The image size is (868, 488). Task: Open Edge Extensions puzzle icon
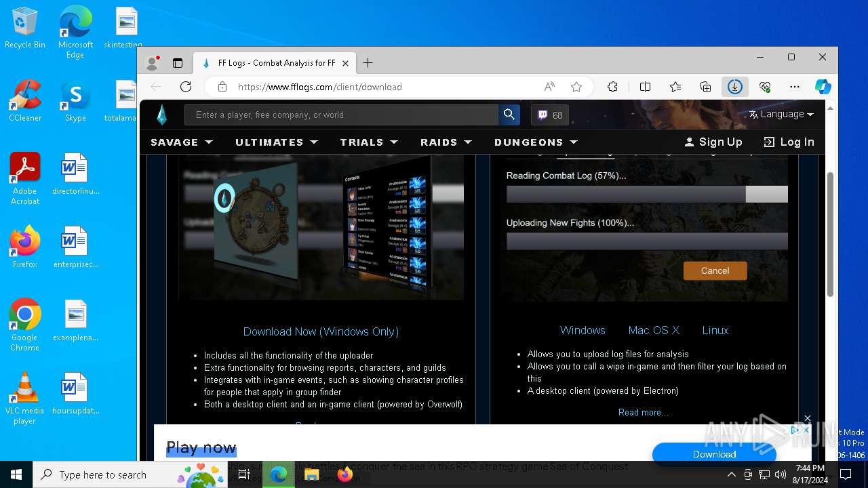pos(612,87)
